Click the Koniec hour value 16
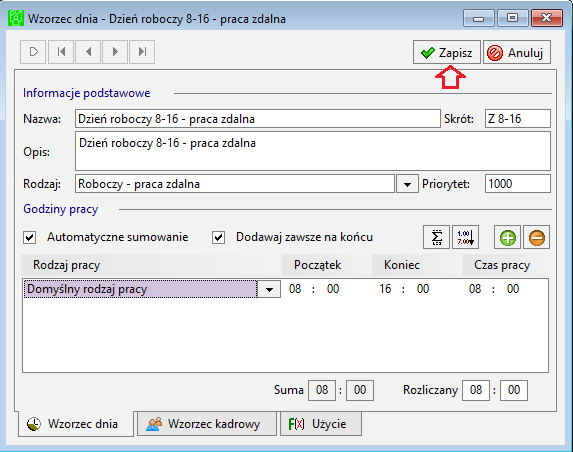Viewport: 573px width, 452px height. 385,289
